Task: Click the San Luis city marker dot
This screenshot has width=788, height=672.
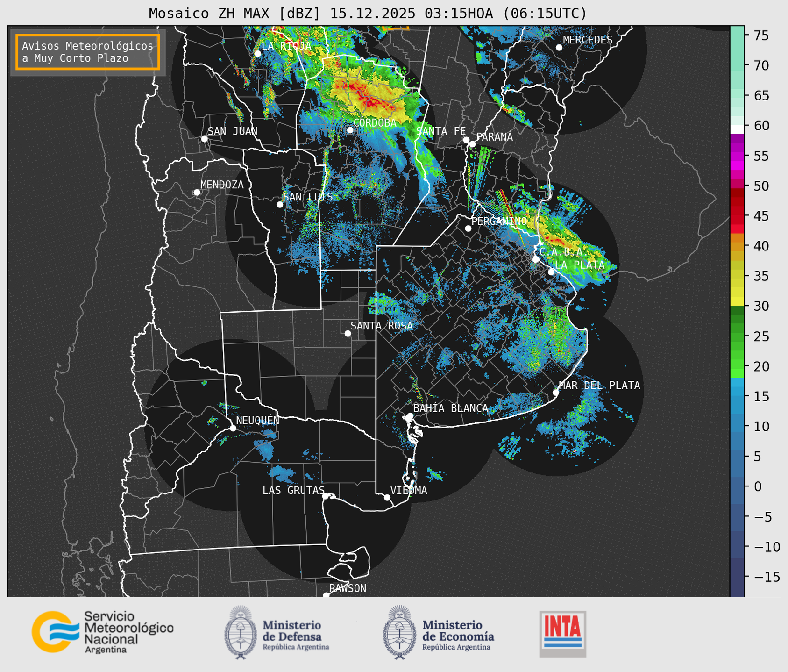Action: pyautogui.click(x=280, y=205)
